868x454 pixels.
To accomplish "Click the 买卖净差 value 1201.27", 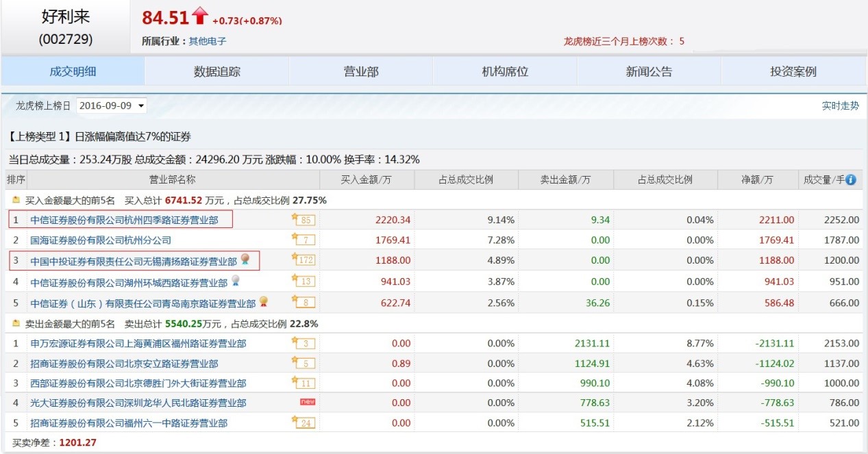I will tap(77, 442).
